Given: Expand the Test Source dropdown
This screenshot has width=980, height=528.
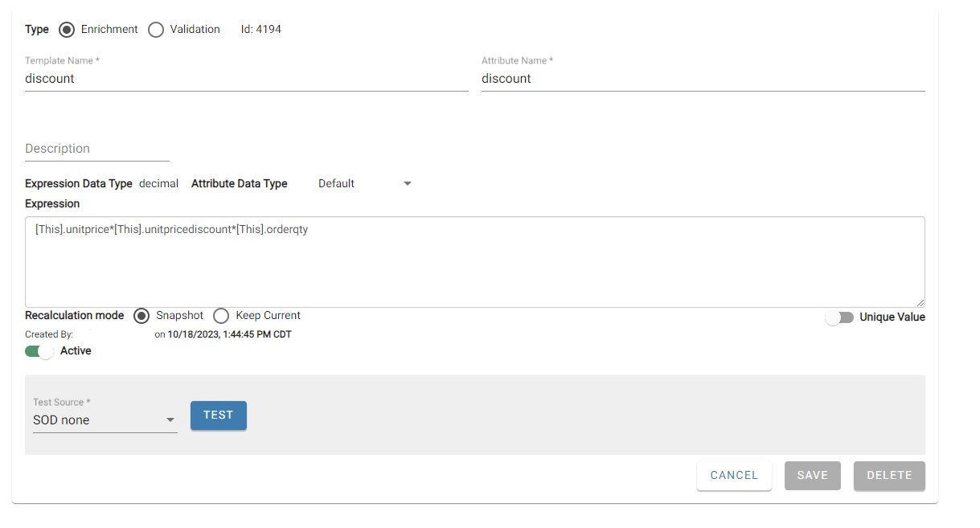Looking at the screenshot, I should tap(105, 420).
